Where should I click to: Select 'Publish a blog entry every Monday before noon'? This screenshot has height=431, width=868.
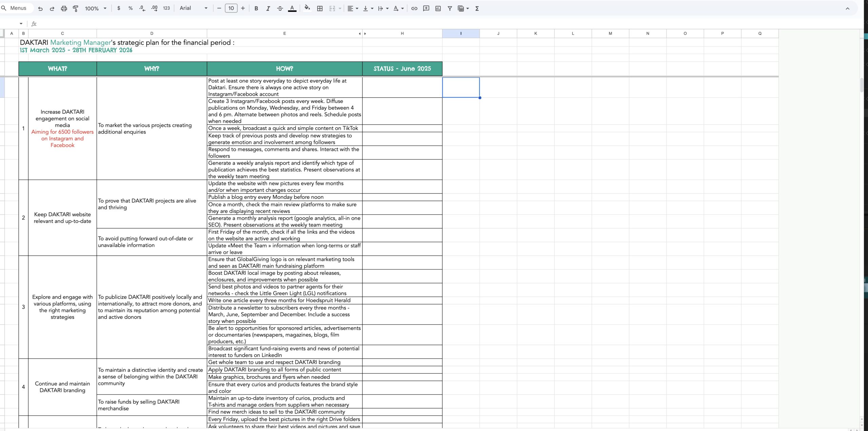point(284,197)
